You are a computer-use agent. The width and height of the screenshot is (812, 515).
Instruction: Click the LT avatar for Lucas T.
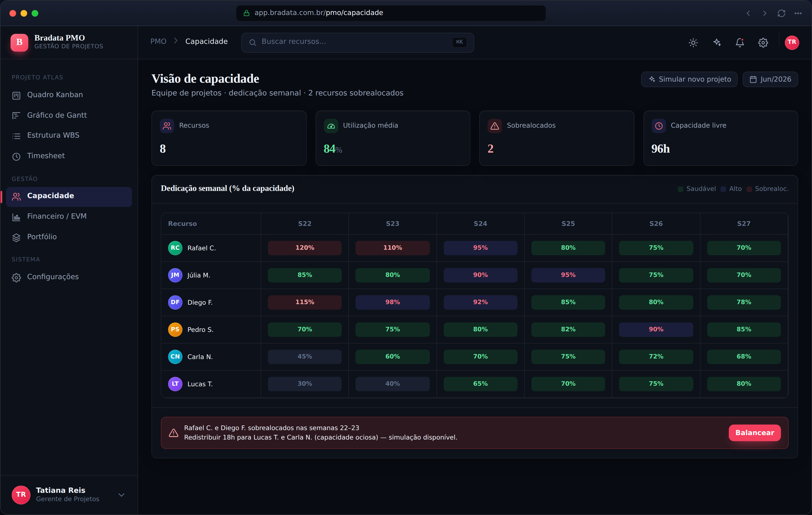(175, 384)
